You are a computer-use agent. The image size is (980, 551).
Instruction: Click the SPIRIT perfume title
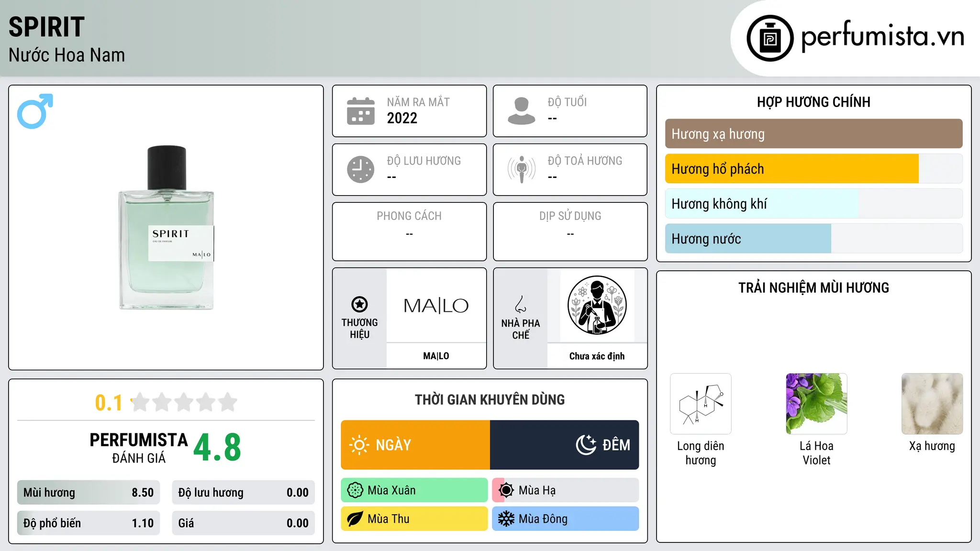point(46,27)
